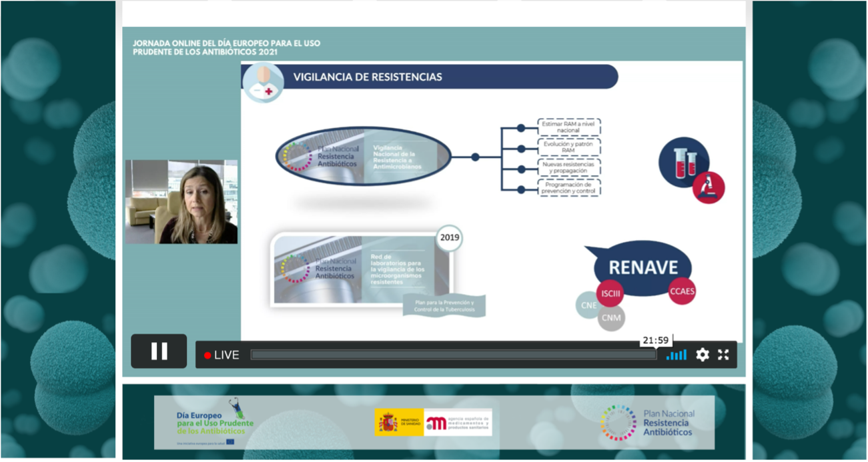Open the player settings gear
Image resolution: width=868 pixels, height=462 pixels.
(703, 355)
